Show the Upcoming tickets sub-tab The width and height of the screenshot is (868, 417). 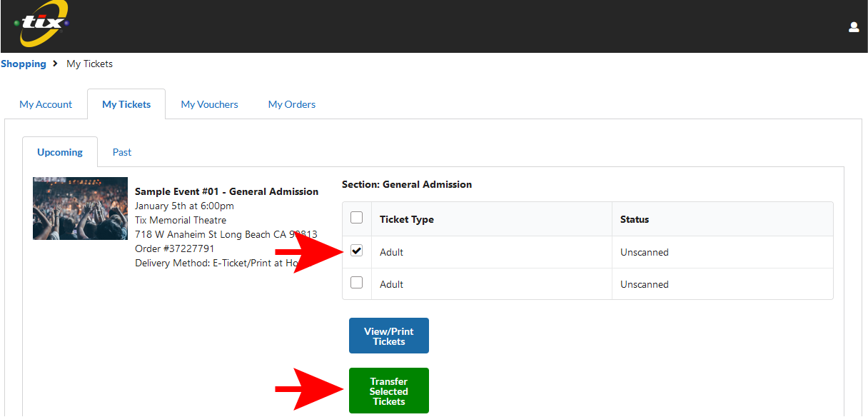pos(60,152)
